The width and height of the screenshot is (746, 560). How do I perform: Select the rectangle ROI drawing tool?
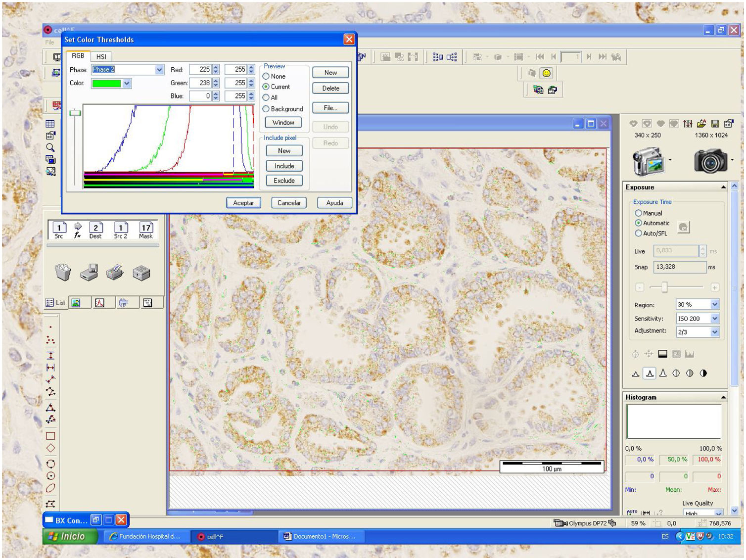50,436
